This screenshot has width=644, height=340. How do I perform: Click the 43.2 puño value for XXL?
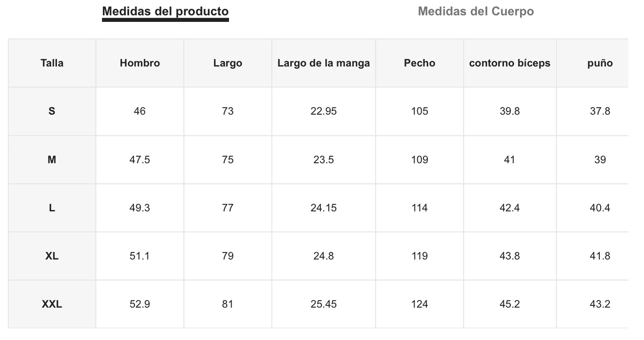pos(600,304)
